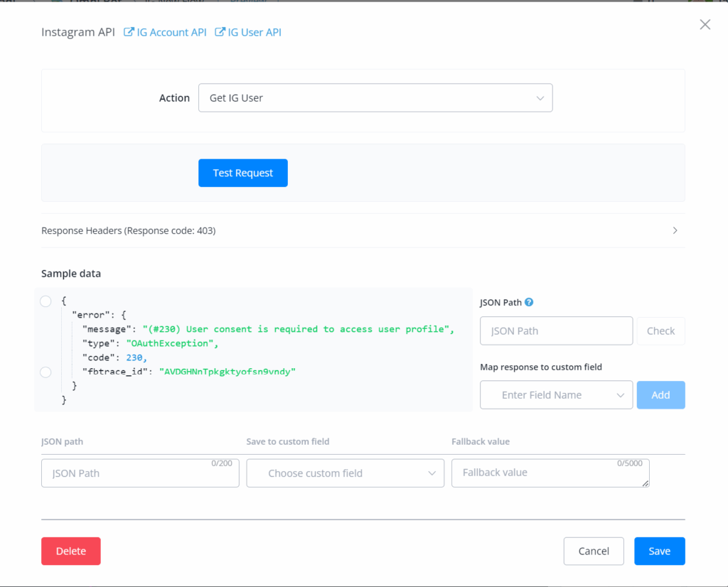Click the external link icon before IG User API

point(220,32)
